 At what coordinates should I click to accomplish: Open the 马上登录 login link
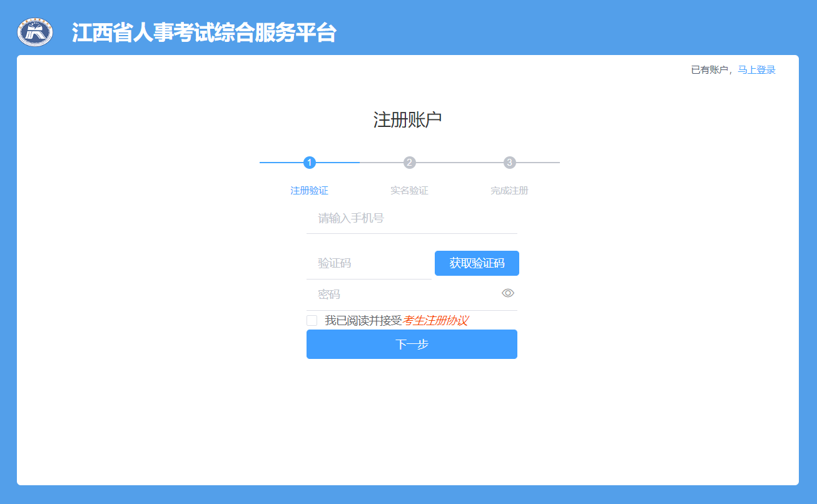point(756,70)
